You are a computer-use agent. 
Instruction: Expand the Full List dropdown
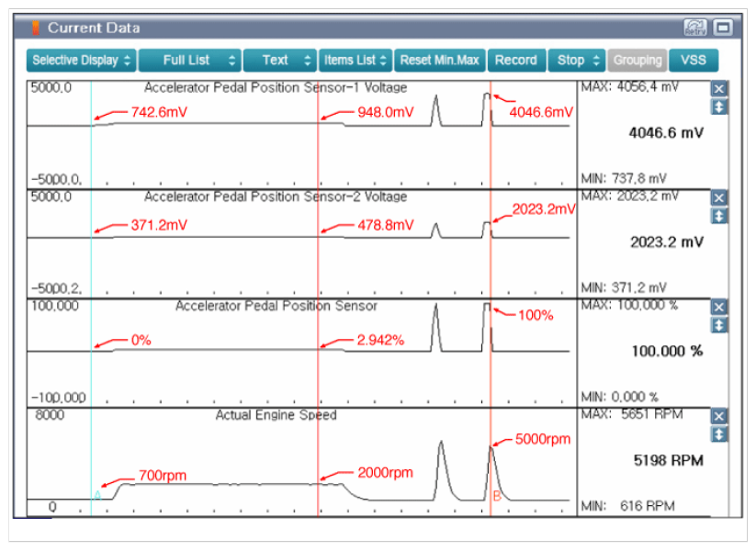coord(190,61)
